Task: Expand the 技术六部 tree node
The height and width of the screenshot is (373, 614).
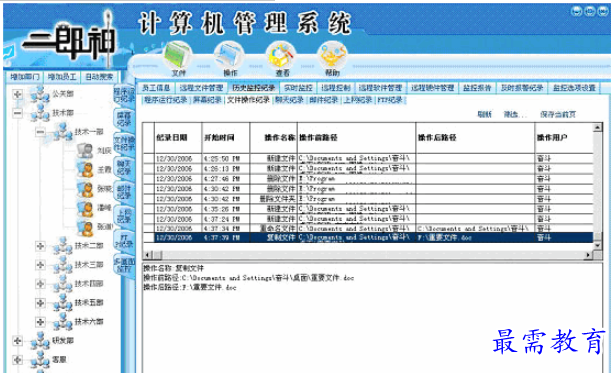Action: coord(40,322)
